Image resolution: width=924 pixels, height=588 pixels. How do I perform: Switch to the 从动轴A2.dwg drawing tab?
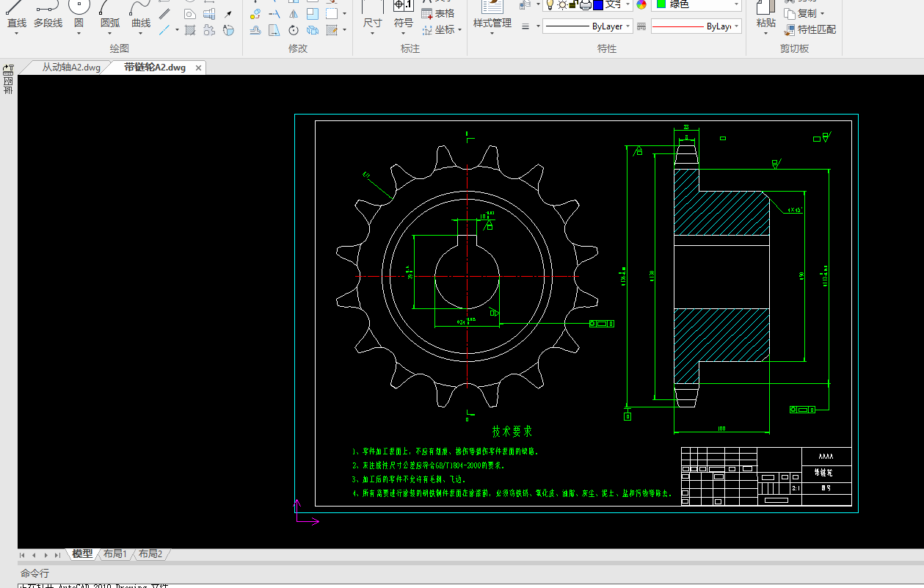pos(70,68)
